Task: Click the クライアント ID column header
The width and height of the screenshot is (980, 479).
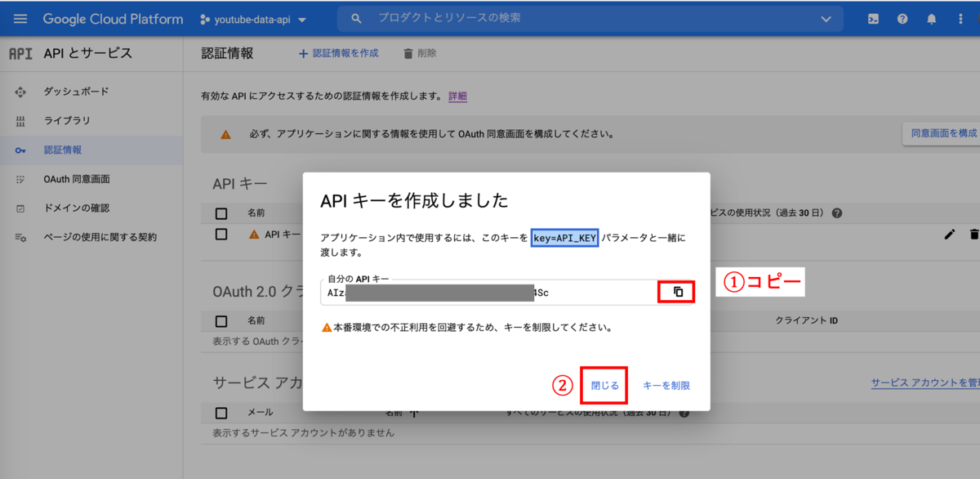Action: point(806,321)
